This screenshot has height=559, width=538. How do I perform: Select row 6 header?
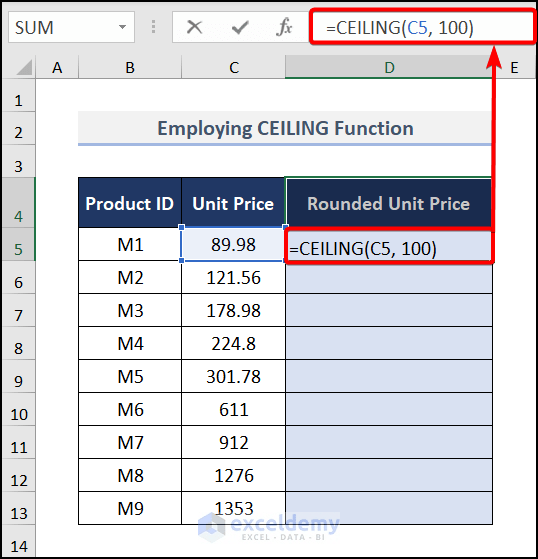[x=19, y=277]
